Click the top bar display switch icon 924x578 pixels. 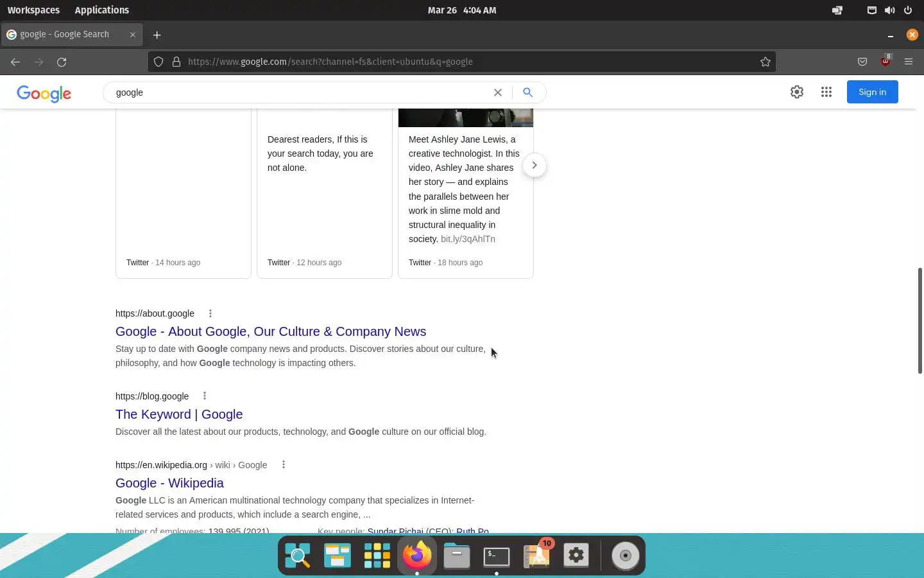point(837,10)
